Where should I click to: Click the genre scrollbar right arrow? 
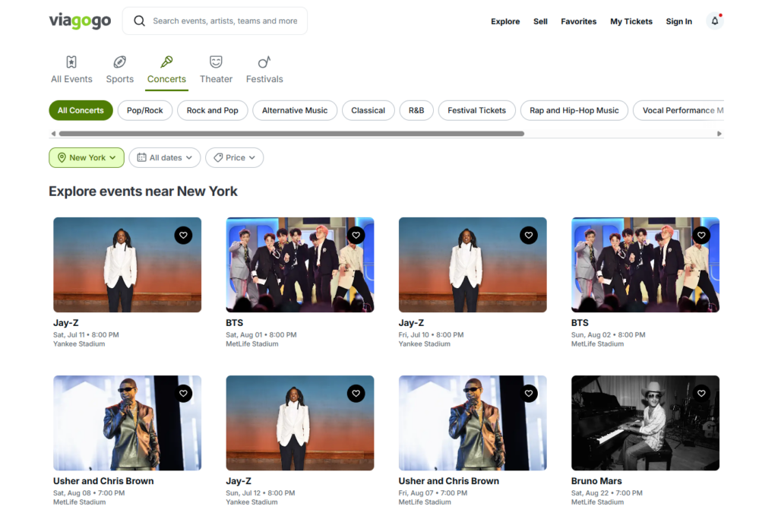coord(719,134)
